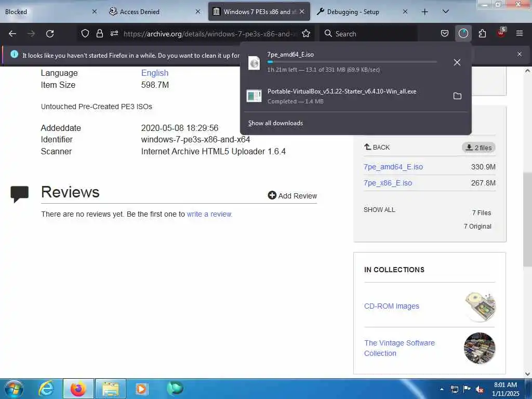Viewport: 532px width, 399px height.
Task: Show hidden system tray icons
Action: click(x=442, y=389)
